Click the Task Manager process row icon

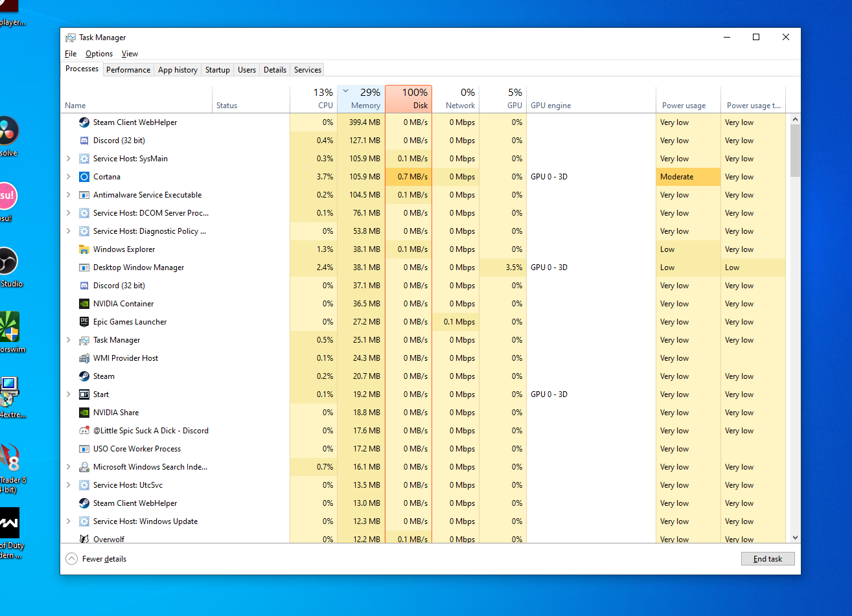(84, 340)
